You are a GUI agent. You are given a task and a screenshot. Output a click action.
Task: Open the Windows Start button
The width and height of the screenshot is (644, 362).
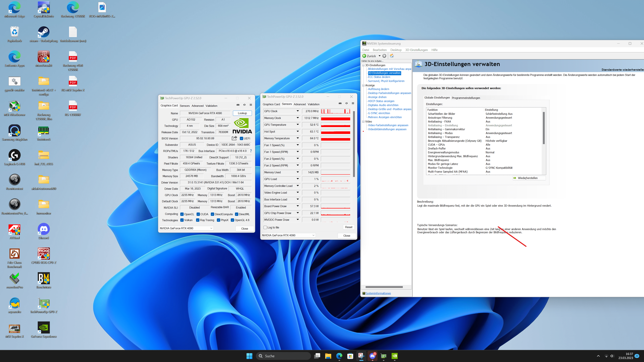249,356
